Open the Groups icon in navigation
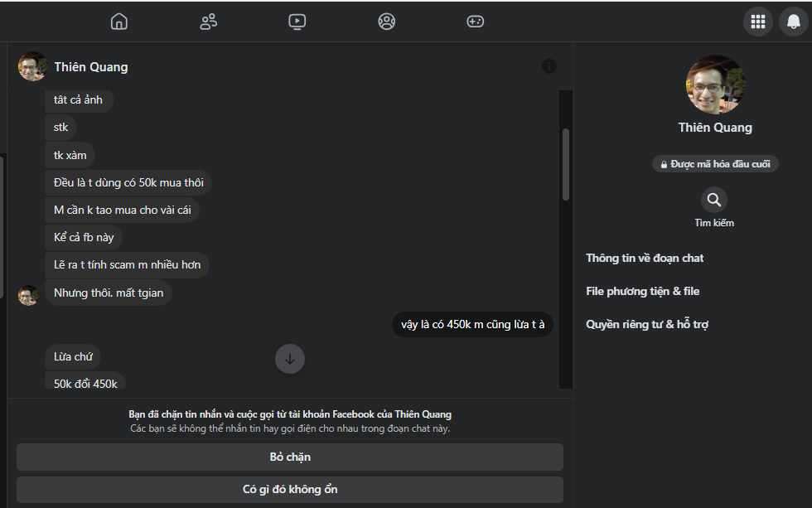812x508 pixels. point(387,22)
